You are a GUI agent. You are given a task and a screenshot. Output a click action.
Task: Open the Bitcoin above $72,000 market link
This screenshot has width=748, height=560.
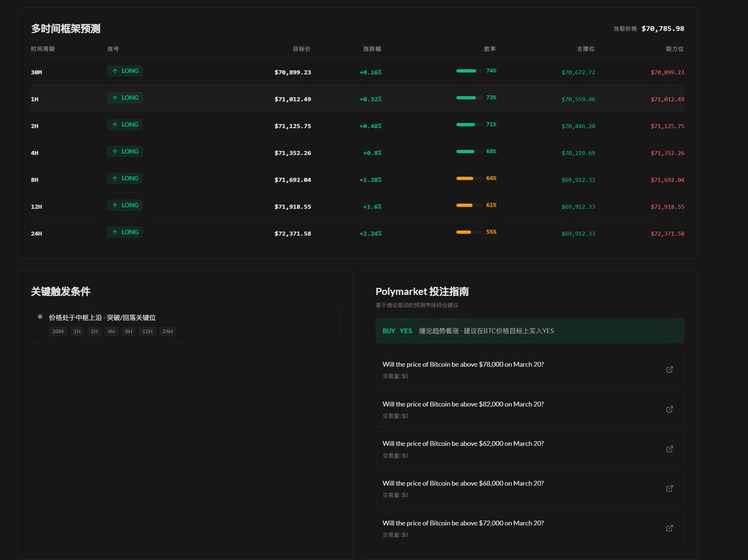click(x=463, y=523)
